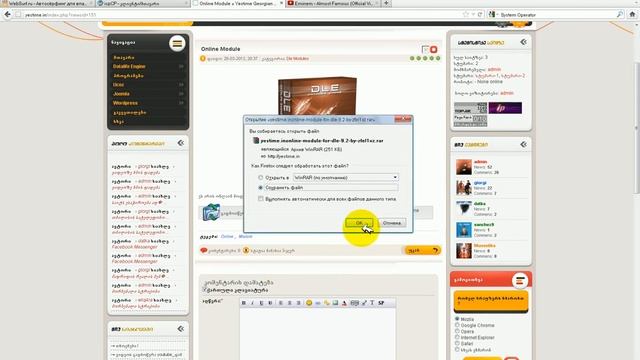The width and height of the screenshot is (640, 360).
Task: Click the bookmark star icon
Action: point(466,14)
